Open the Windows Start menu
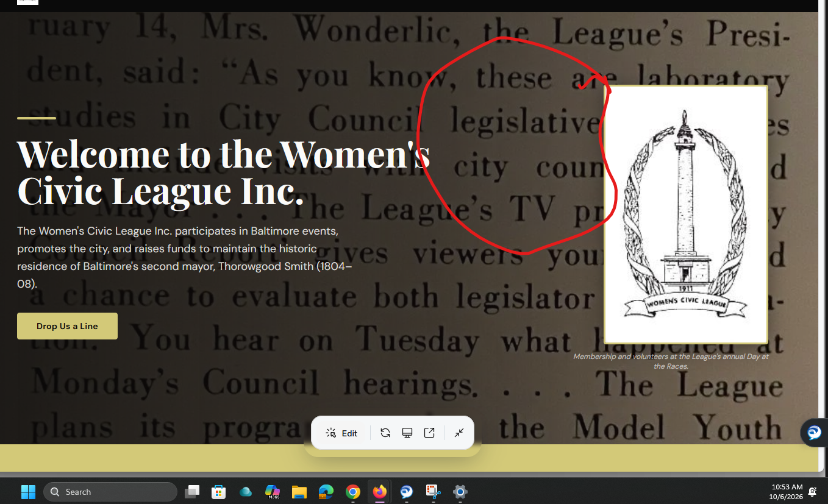 [x=28, y=492]
